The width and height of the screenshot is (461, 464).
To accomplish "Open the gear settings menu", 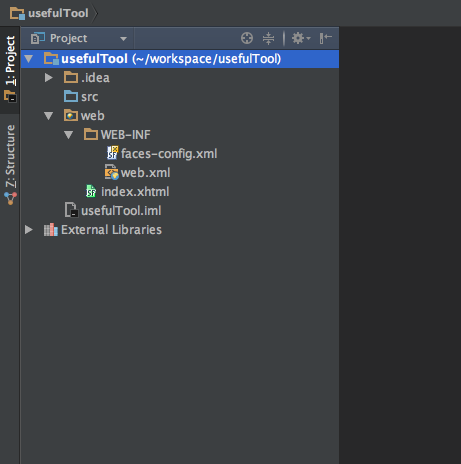I will (301, 38).
